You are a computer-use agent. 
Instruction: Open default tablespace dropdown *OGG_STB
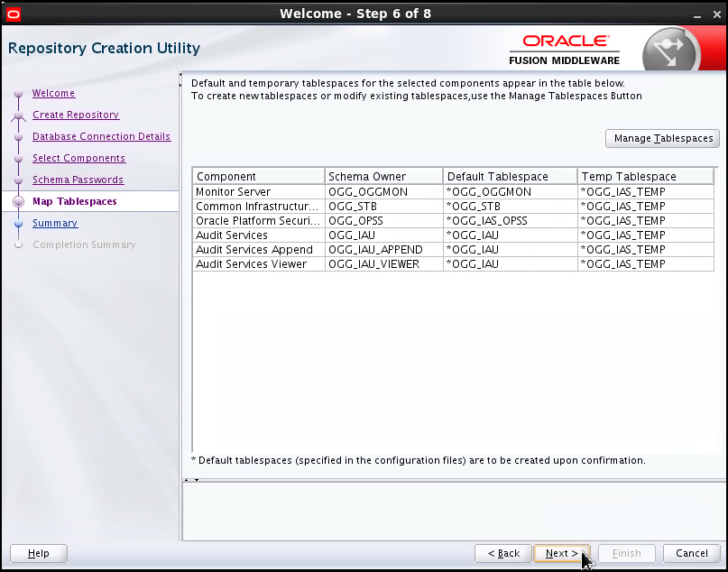click(x=511, y=206)
